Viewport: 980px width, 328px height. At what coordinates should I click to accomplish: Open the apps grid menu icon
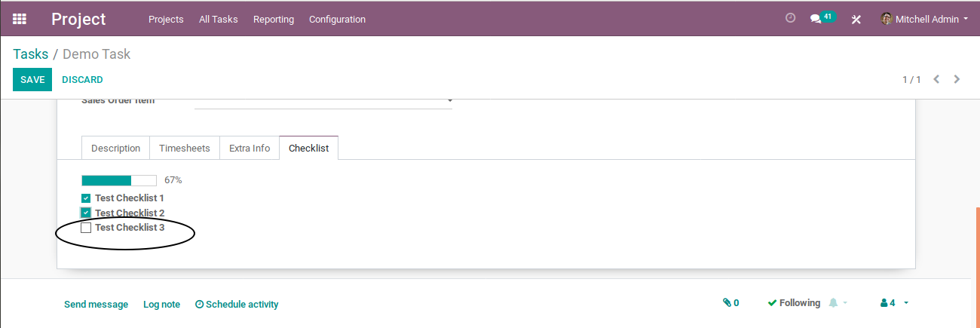point(20,19)
